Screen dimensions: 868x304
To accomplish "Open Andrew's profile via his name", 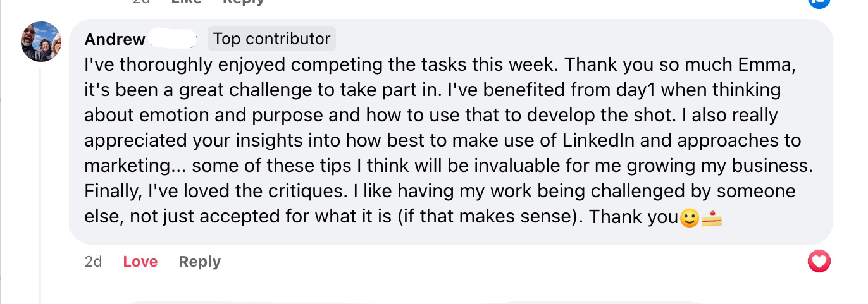I will (115, 39).
